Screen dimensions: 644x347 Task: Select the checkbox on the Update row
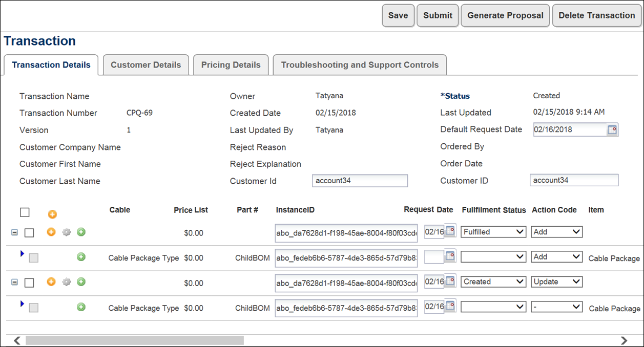(x=29, y=283)
